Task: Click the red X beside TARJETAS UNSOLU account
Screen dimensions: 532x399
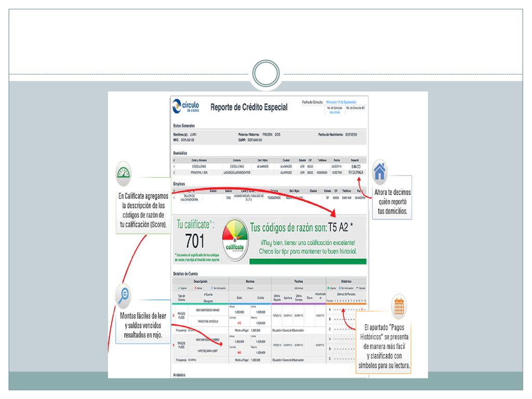Action: [x=174, y=315]
